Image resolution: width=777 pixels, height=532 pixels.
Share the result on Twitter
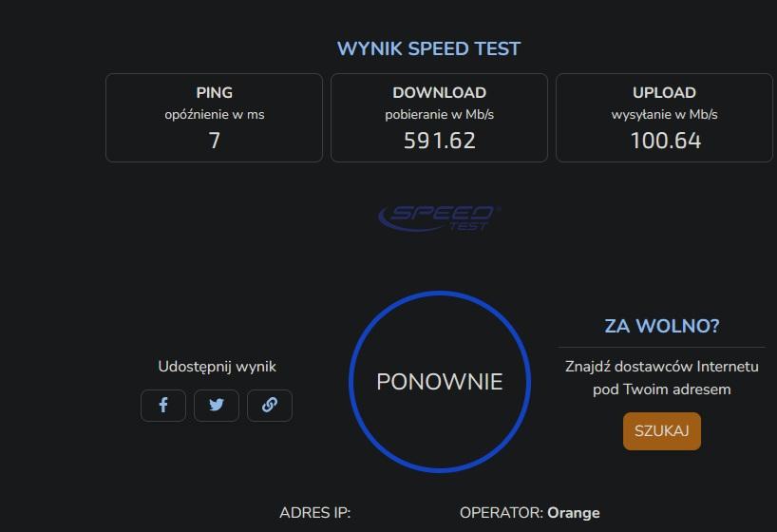pyautogui.click(x=217, y=406)
